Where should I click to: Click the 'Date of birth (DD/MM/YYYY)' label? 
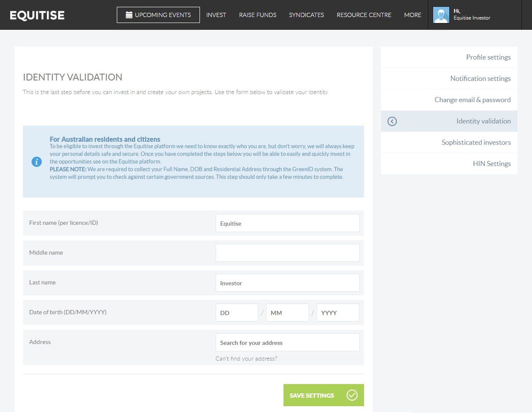[x=68, y=312]
